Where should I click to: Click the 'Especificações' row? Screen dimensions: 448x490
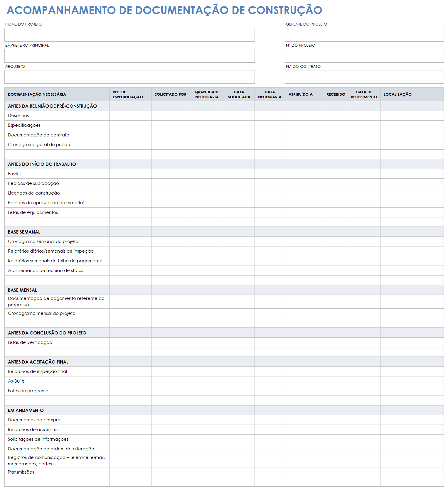click(224, 125)
